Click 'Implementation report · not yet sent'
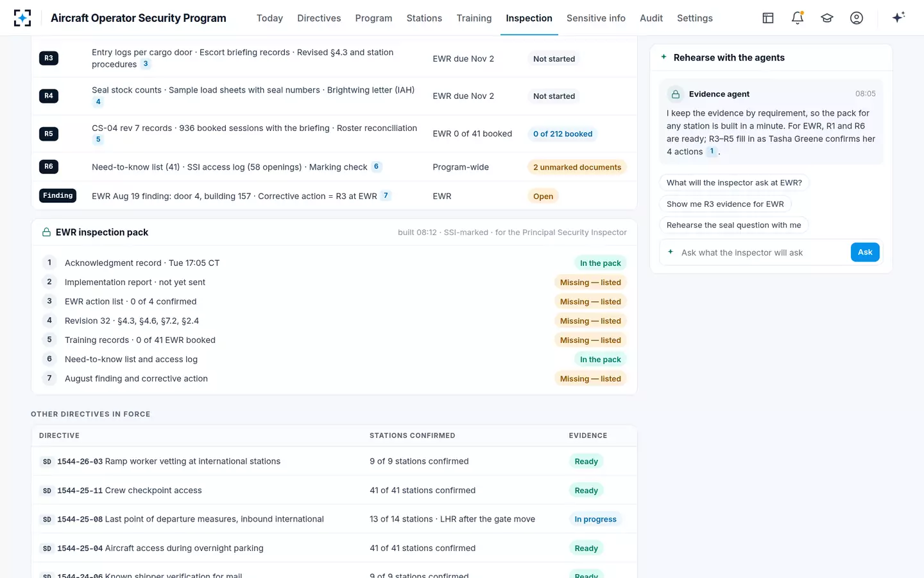The height and width of the screenshot is (578, 924). coord(135,283)
